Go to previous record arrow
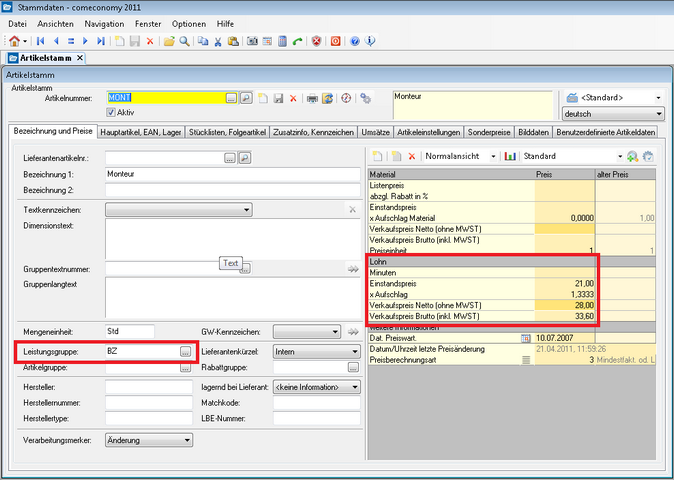Image resolution: width=674 pixels, height=480 pixels. tap(56, 41)
